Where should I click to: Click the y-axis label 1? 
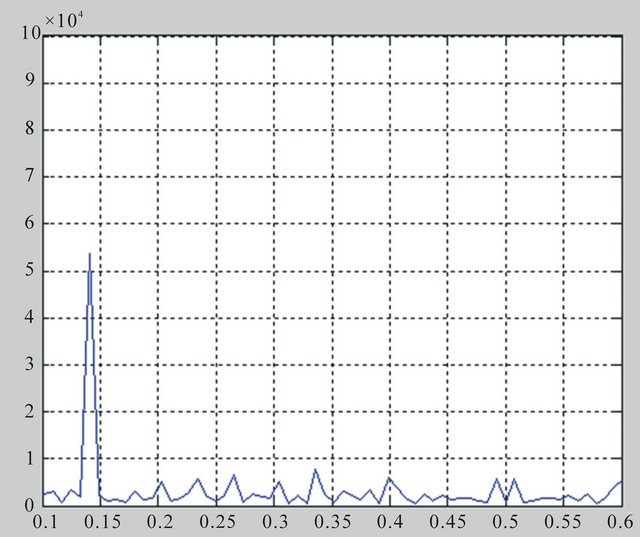29,459
